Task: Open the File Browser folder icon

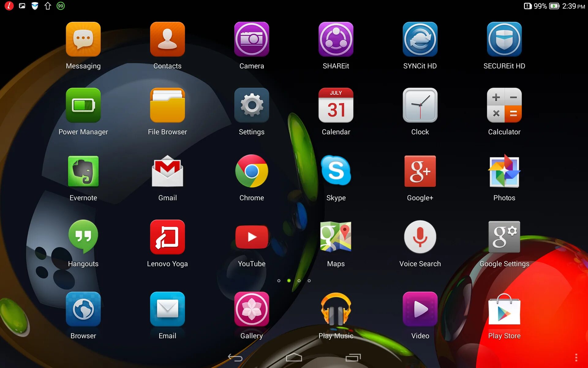Action: point(167,105)
